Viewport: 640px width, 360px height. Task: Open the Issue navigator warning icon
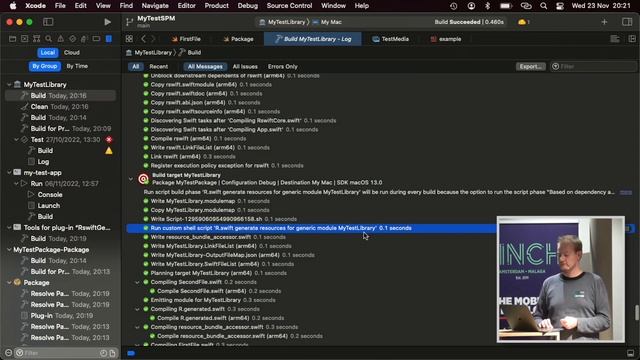60,39
